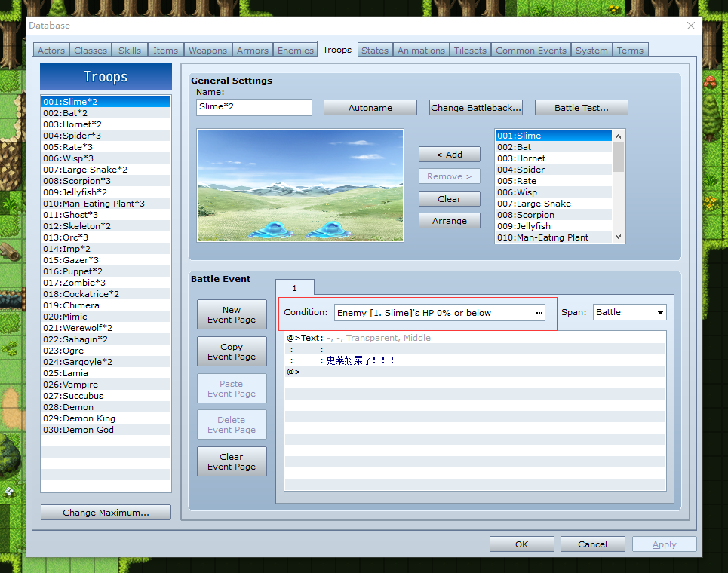The image size is (728, 573).
Task: Create a New Event Page
Action: coord(232,314)
